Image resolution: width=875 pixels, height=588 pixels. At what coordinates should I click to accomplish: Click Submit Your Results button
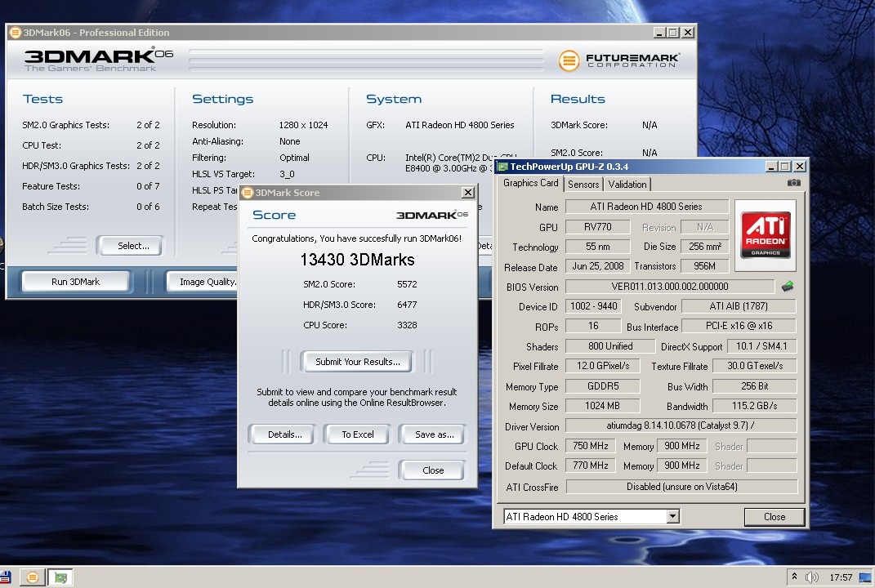pyautogui.click(x=358, y=362)
